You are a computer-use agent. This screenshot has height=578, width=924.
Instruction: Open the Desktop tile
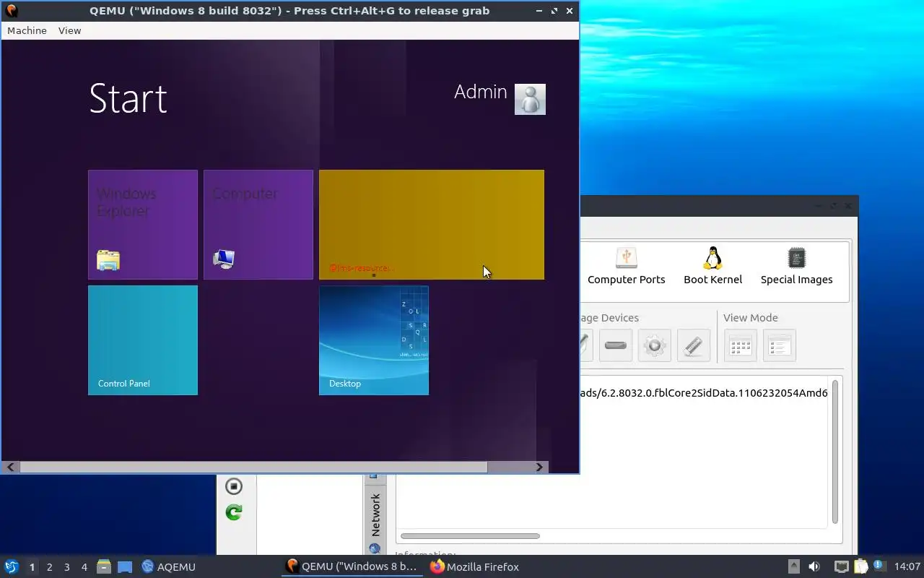pos(374,340)
